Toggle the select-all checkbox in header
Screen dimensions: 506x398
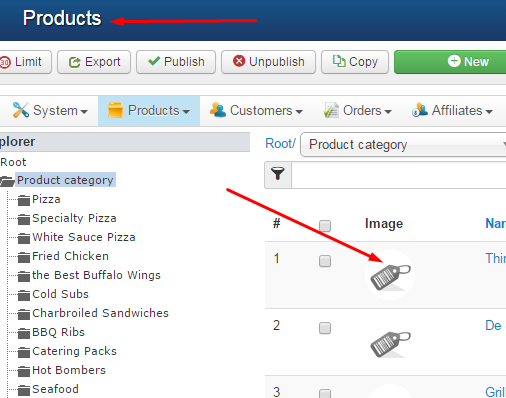(x=325, y=226)
